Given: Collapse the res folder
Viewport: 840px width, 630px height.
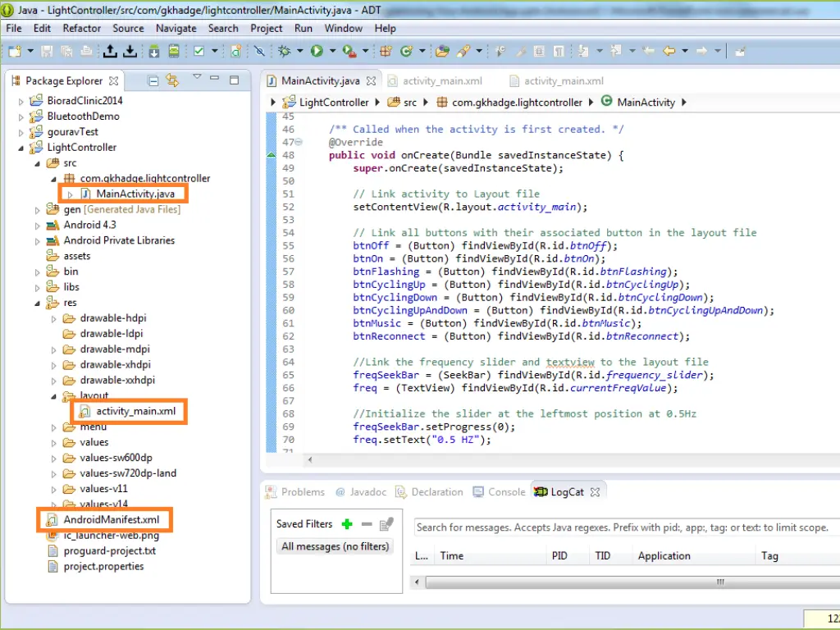Looking at the screenshot, I should pyautogui.click(x=38, y=303).
